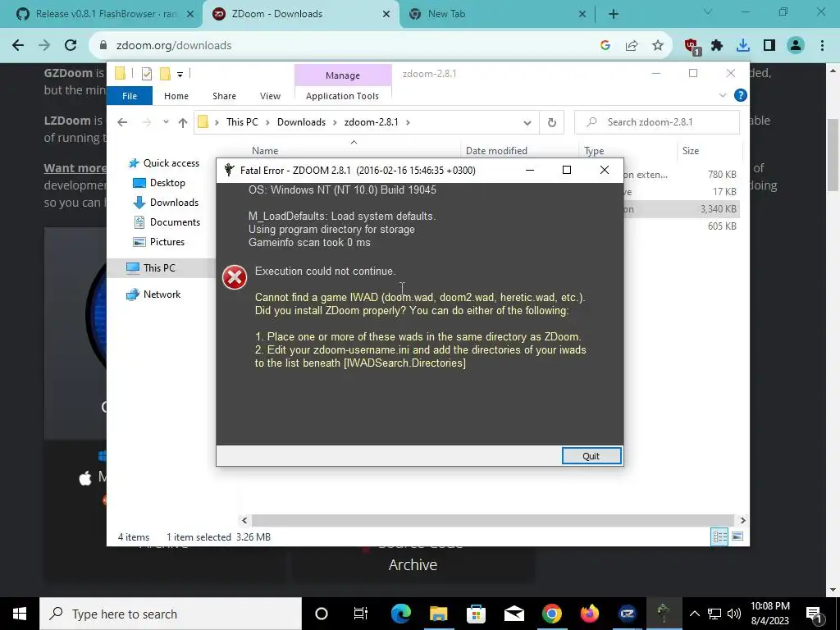This screenshot has width=840, height=630.
Task: Click the Up one level arrow in Explorer
Action: pyautogui.click(x=183, y=123)
